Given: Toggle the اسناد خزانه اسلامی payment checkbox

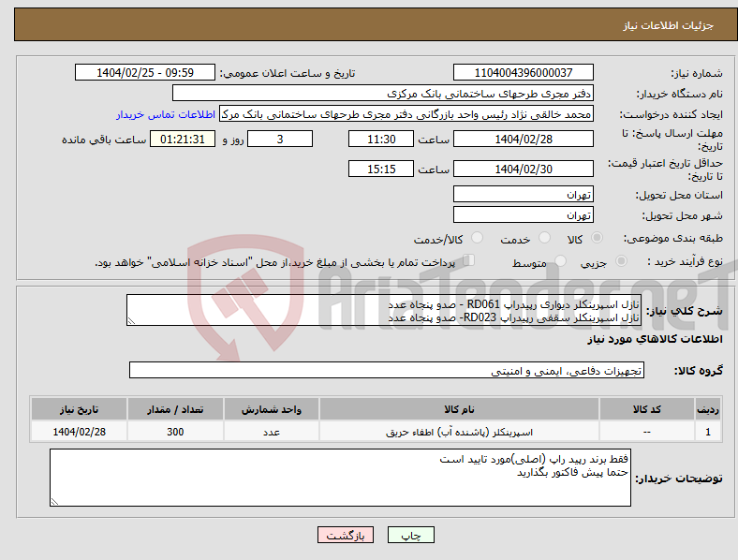Looking at the screenshot, I should [468, 260].
